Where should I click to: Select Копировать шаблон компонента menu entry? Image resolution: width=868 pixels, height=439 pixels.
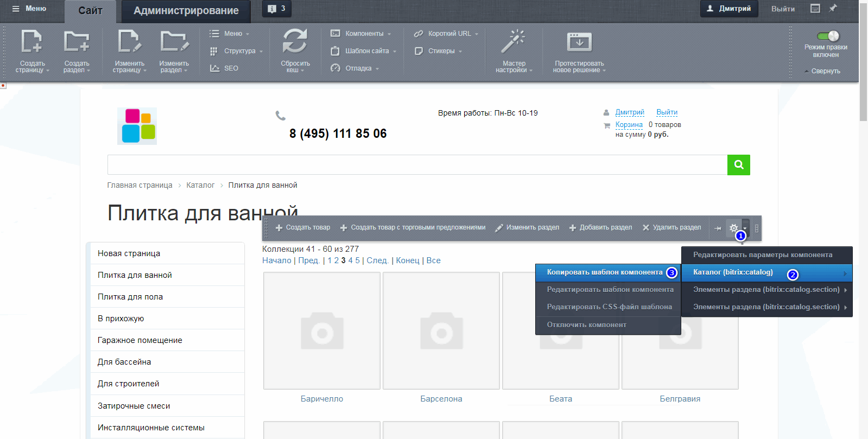604,272
